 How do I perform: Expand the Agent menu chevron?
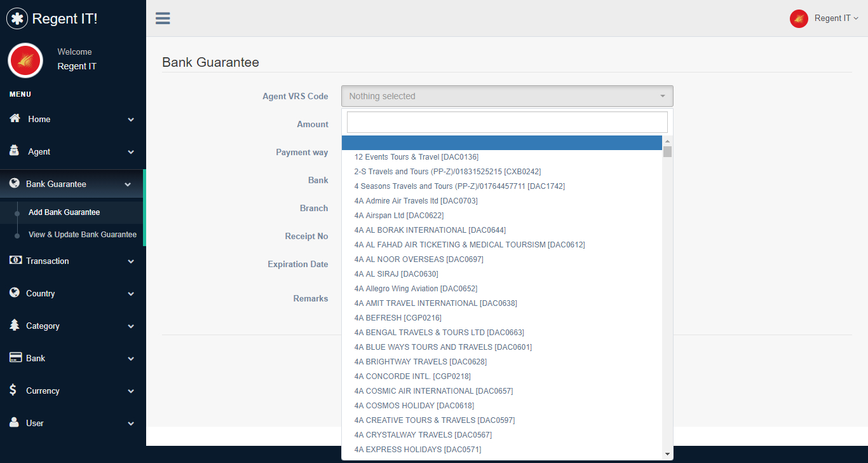(131, 152)
